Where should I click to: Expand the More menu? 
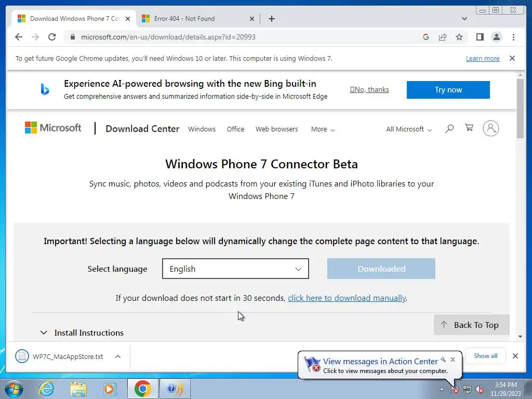click(323, 129)
